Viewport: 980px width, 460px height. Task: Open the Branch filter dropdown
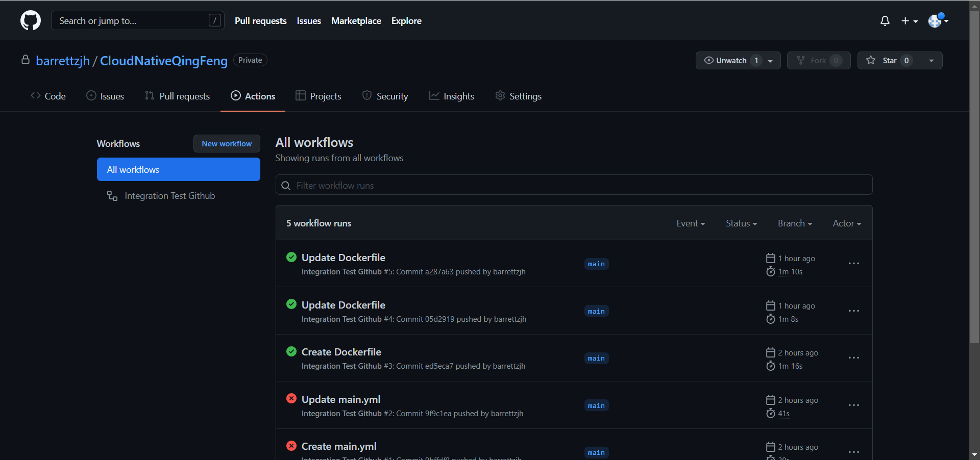pyautogui.click(x=795, y=223)
